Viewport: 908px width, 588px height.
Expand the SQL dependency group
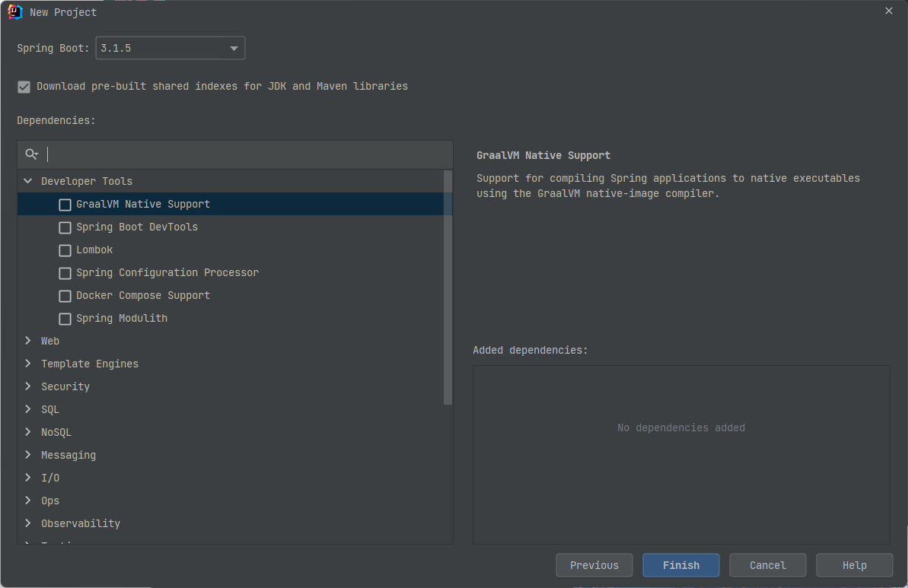click(28, 409)
